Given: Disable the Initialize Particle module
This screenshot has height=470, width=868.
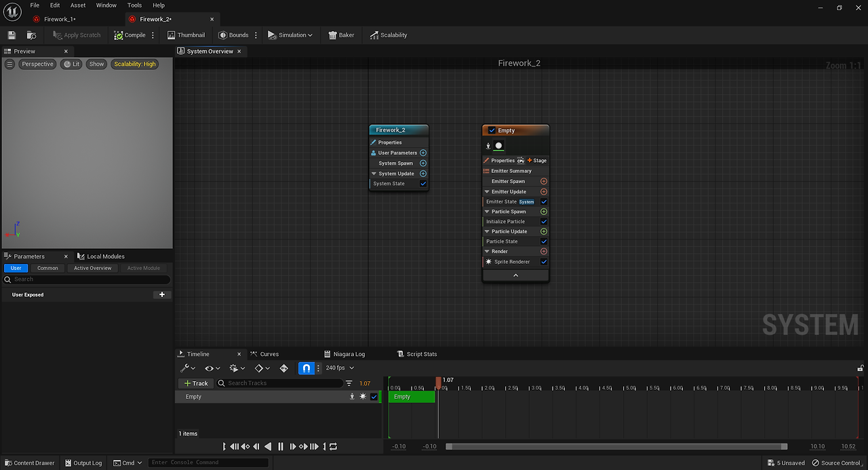Looking at the screenshot, I should (544, 221).
